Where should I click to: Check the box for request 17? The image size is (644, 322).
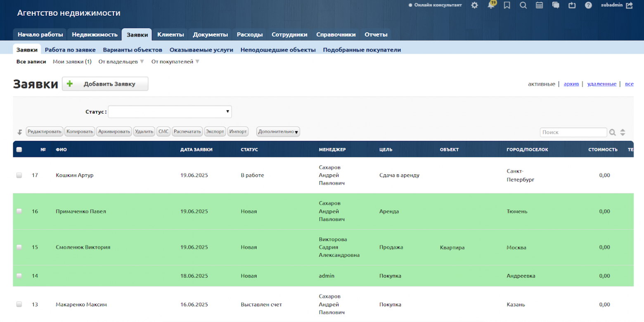[x=19, y=175]
